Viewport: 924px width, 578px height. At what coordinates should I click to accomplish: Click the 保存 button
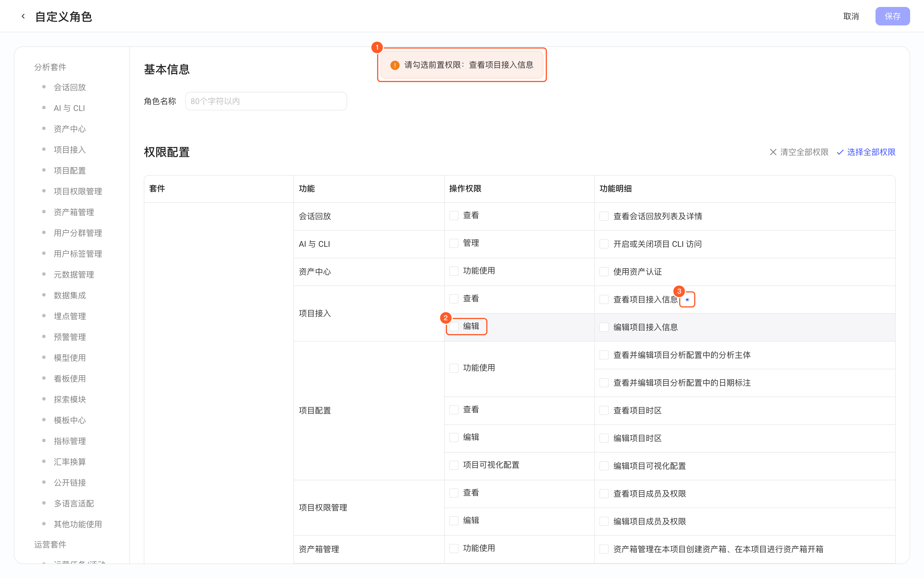pos(892,16)
